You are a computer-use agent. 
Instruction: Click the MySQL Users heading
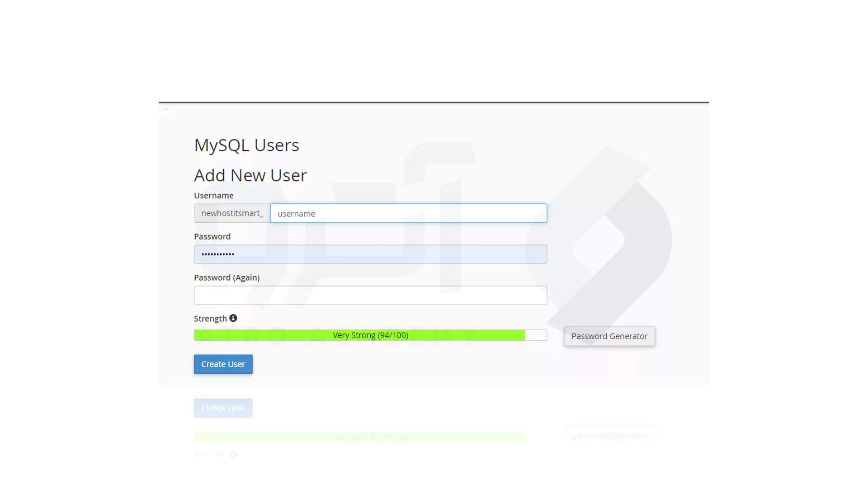(246, 145)
